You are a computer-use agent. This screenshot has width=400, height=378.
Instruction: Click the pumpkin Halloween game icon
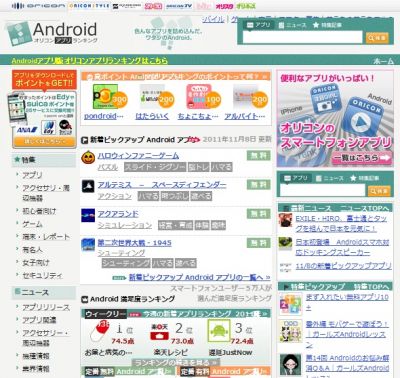pos(88,157)
